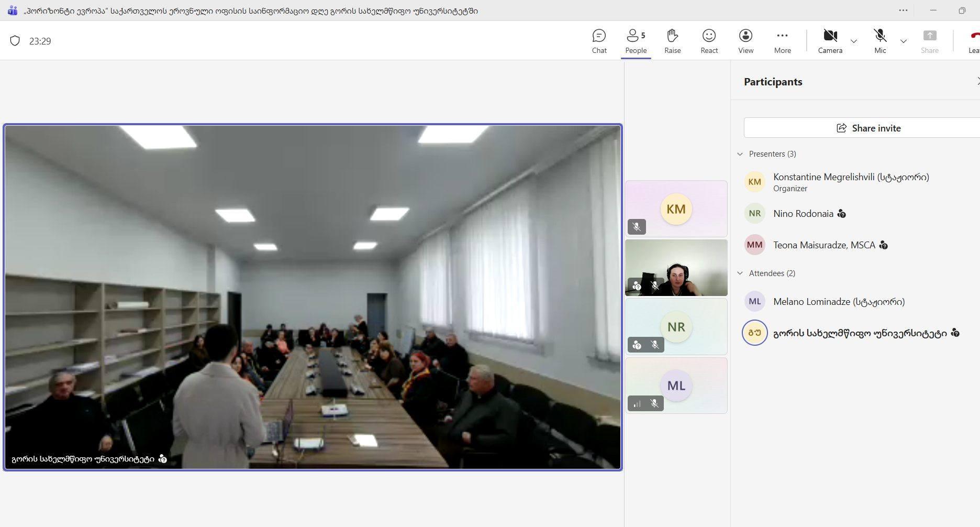The image size is (980, 527).
Task: Open camera options dropdown arrow
Action: tap(854, 41)
